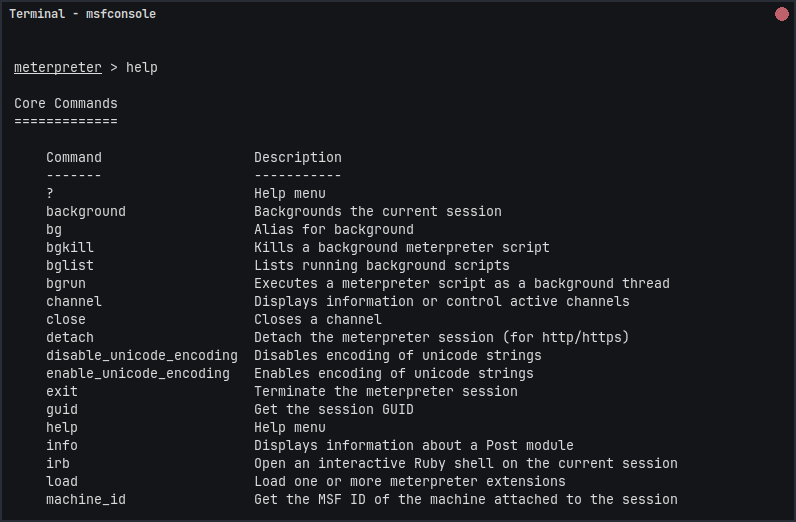Click the background command entry
This screenshot has height=522, width=796.
coord(86,212)
